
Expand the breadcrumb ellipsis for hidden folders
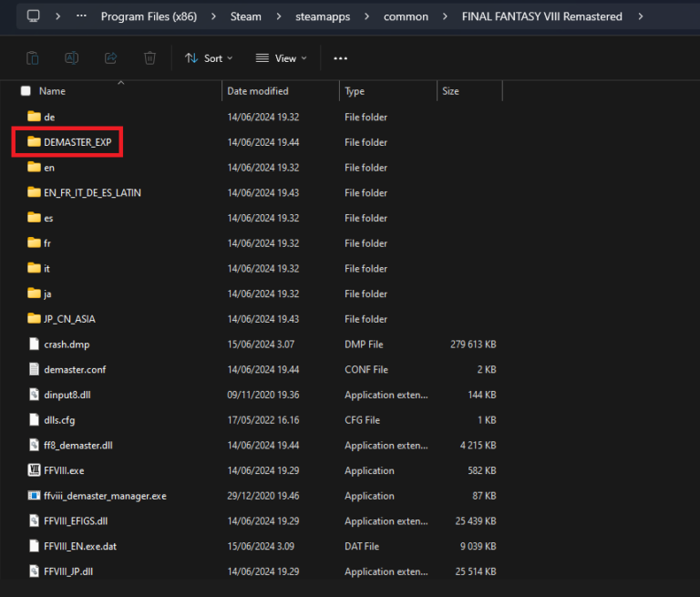[82, 16]
